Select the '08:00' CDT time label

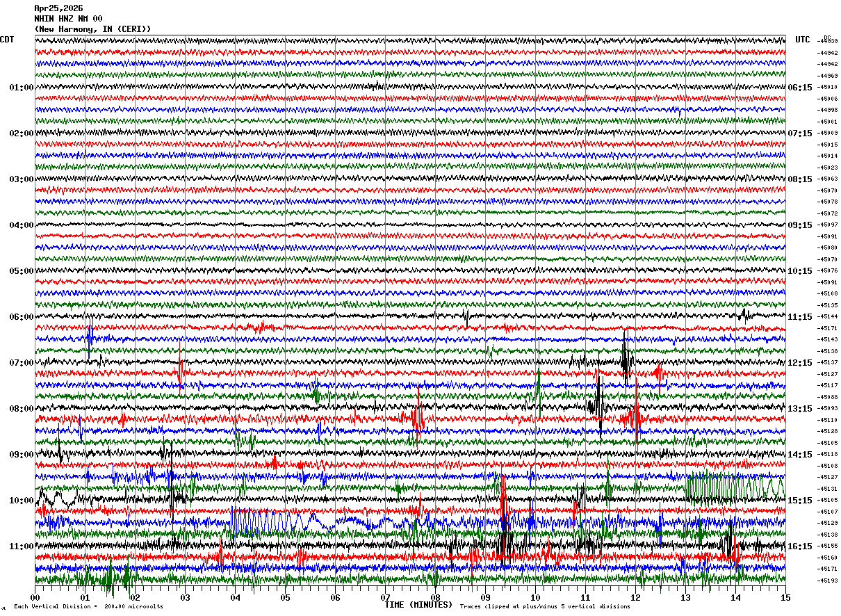[22, 409]
